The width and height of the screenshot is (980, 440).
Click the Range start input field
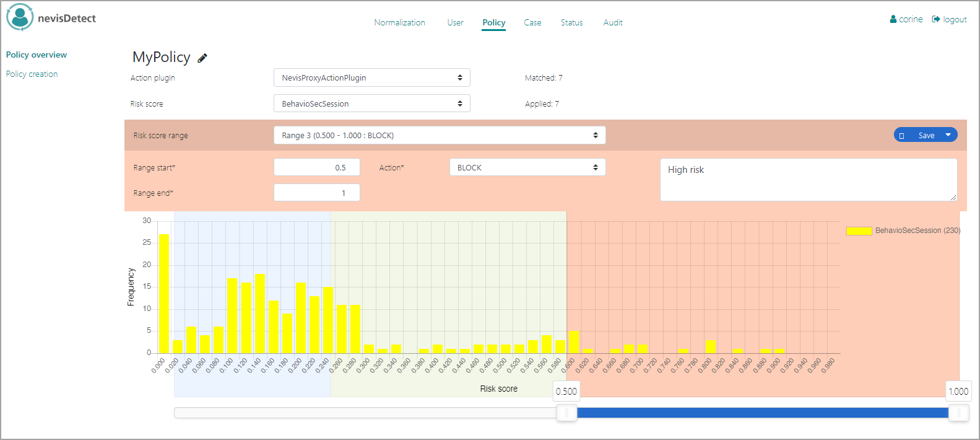316,168
